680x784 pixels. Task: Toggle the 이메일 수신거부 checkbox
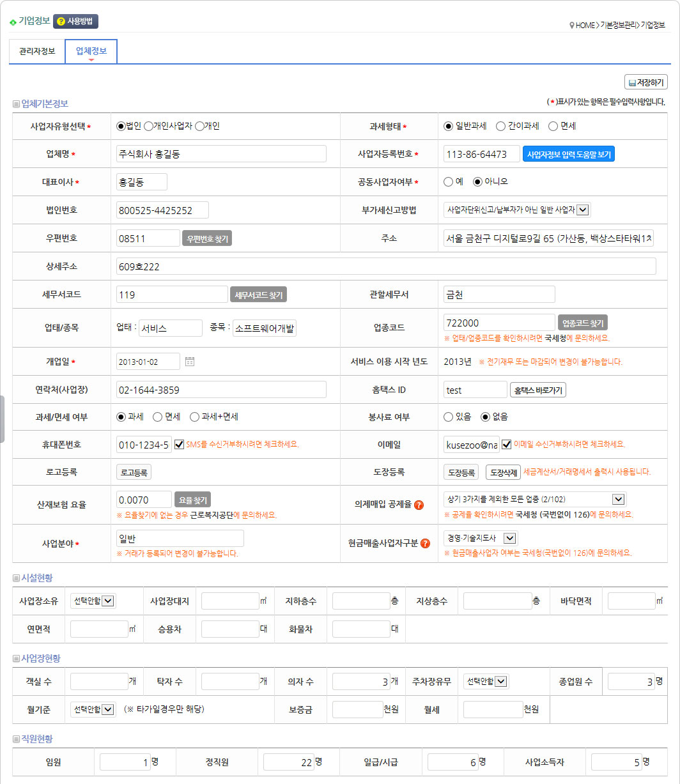click(507, 444)
